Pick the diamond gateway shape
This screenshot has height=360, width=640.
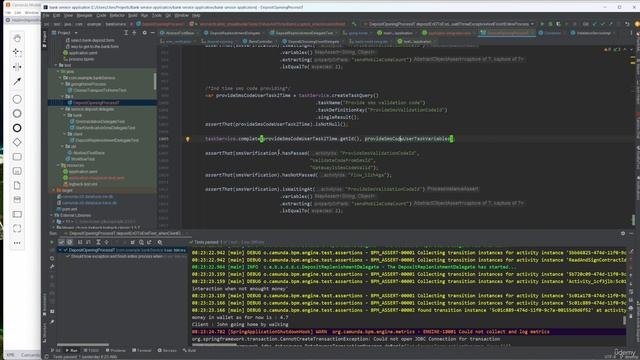point(17,142)
